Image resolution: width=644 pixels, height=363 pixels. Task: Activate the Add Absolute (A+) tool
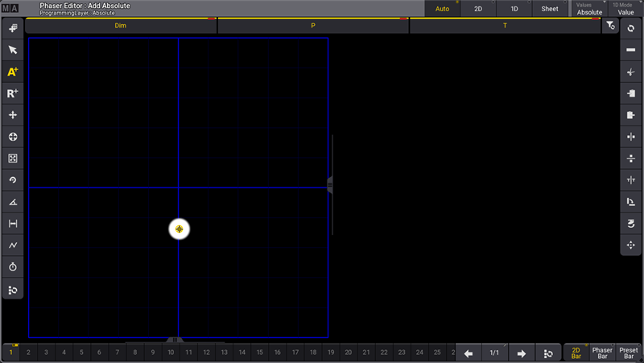point(13,72)
